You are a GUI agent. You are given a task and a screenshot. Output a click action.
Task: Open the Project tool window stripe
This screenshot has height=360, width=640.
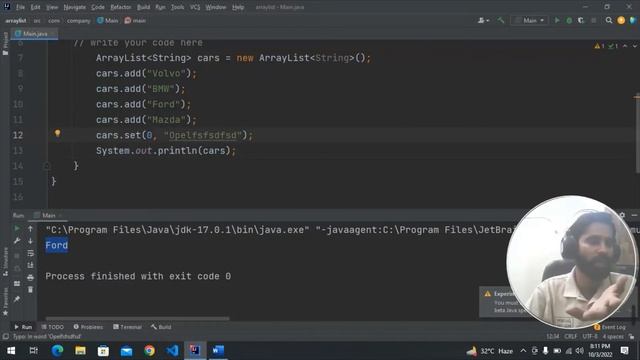tap(5, 43)
